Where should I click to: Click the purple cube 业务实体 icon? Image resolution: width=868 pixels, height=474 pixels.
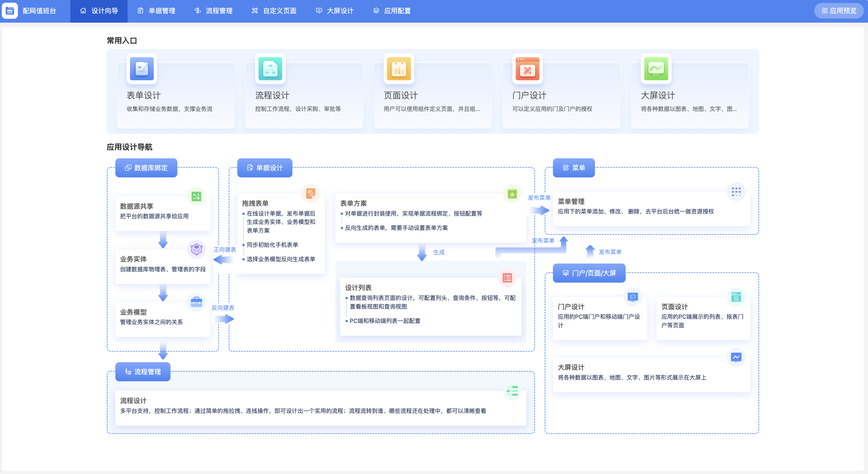pos(196,249)
